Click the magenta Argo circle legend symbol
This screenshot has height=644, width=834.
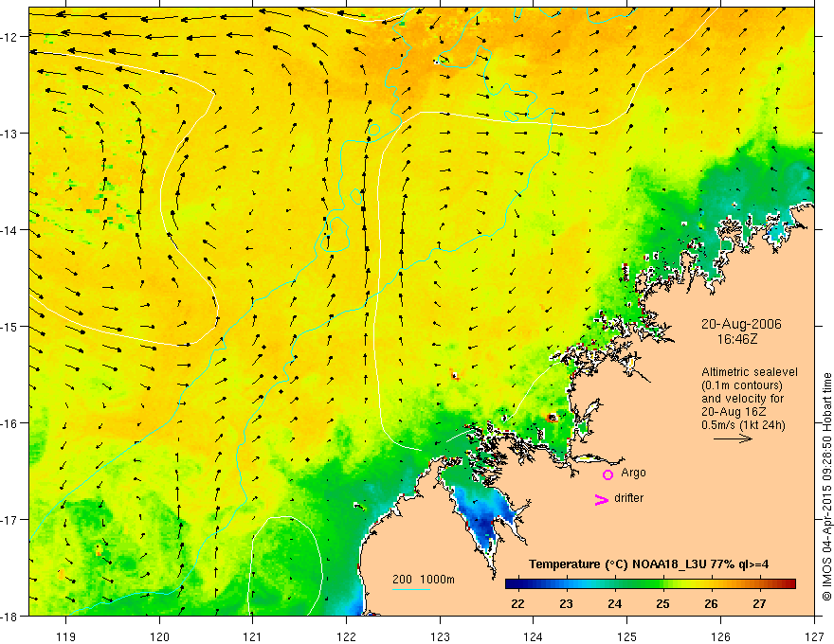[x=607, y=474]
